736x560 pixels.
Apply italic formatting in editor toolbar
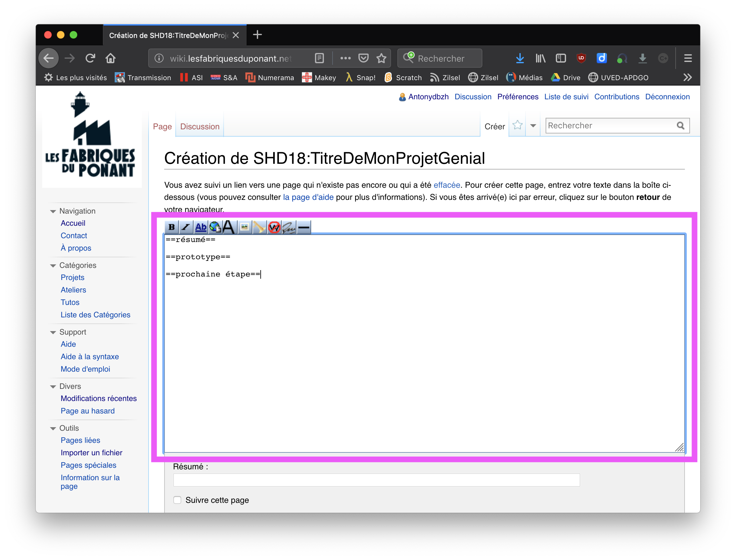186,227
